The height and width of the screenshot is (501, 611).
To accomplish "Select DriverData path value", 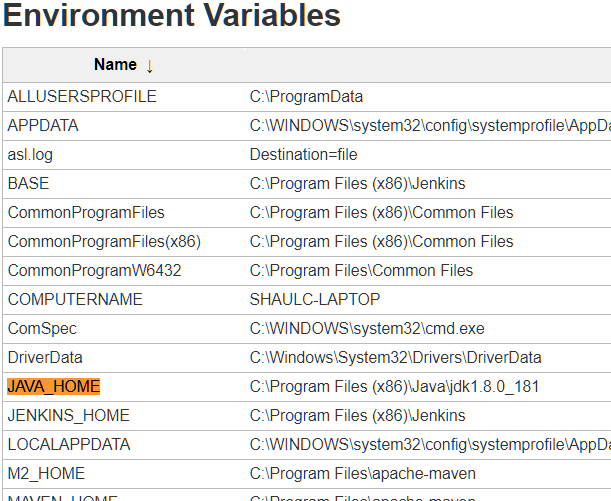I will (x=396, y=358).
